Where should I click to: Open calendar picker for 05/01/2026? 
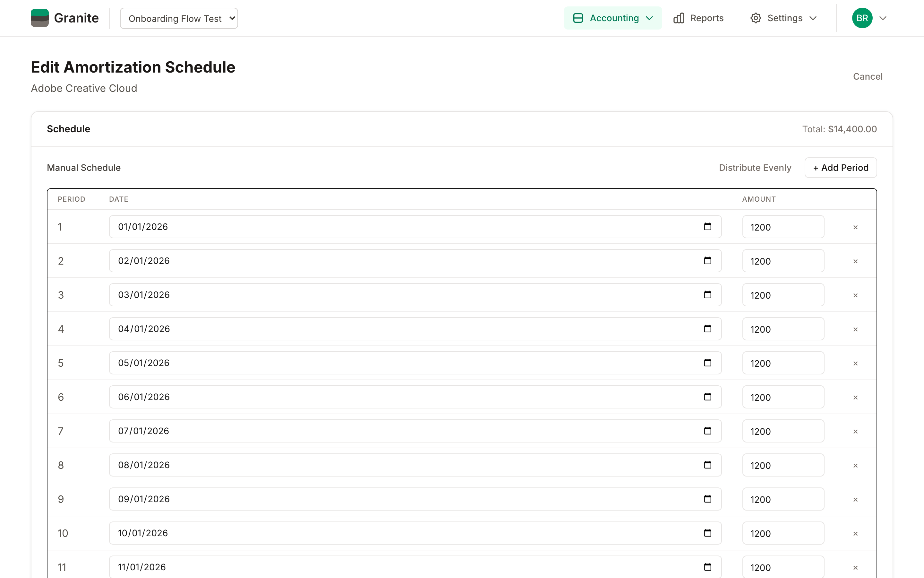pos(707,363)
